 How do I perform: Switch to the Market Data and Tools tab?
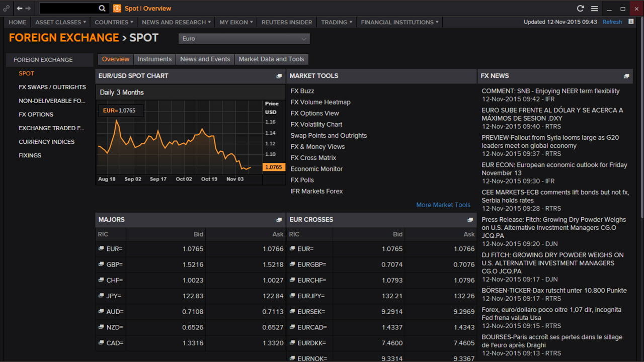tap(271, 59)
